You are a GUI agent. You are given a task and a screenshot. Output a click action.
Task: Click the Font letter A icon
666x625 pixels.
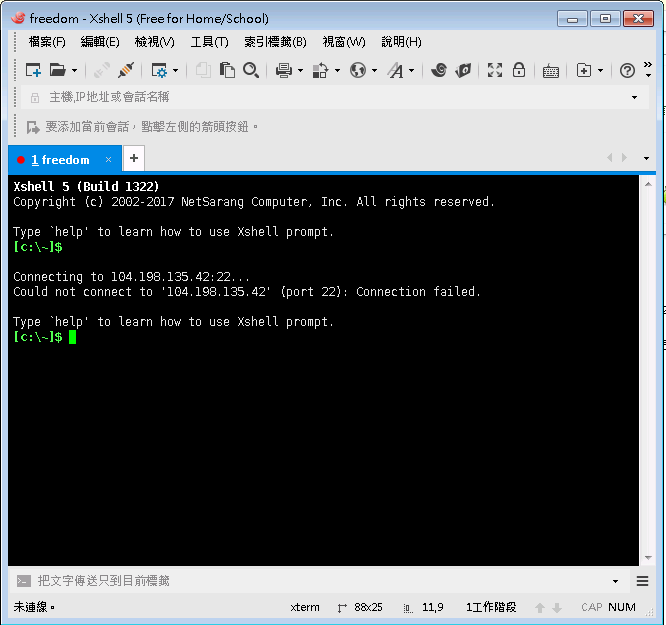click(x=395, y=70)
